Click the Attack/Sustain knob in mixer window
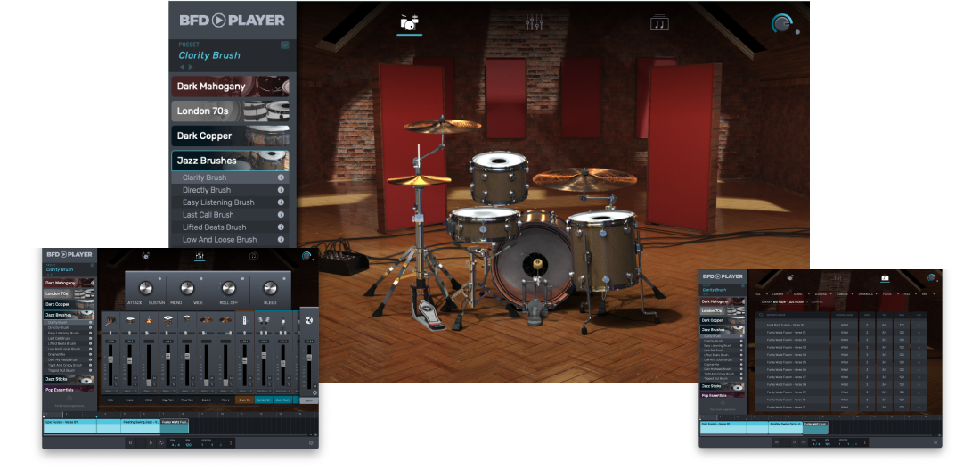This screenshot has height=470, width=980. (x=145, y=288)
